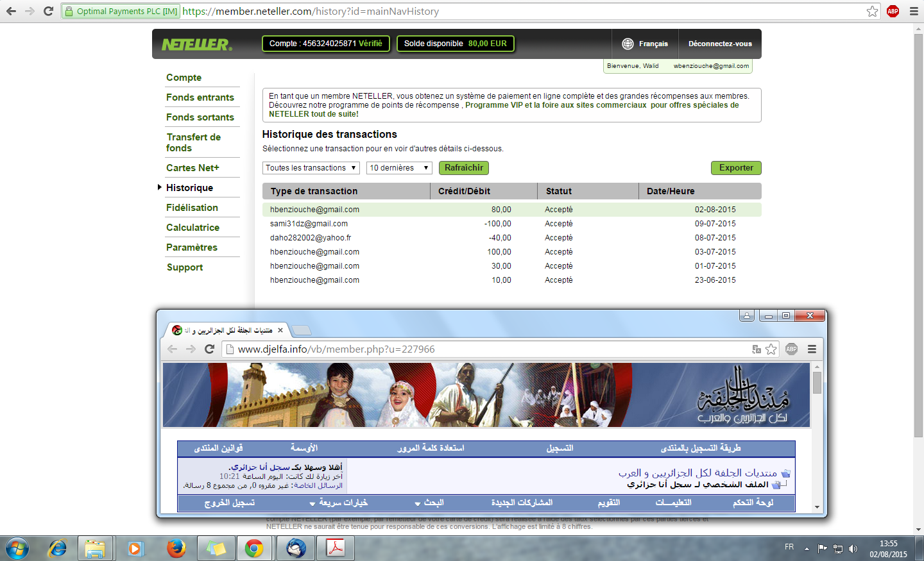Click back arrow in the djelfa window
The height and width of the screenshot is (561, 924).
(172, 349)
